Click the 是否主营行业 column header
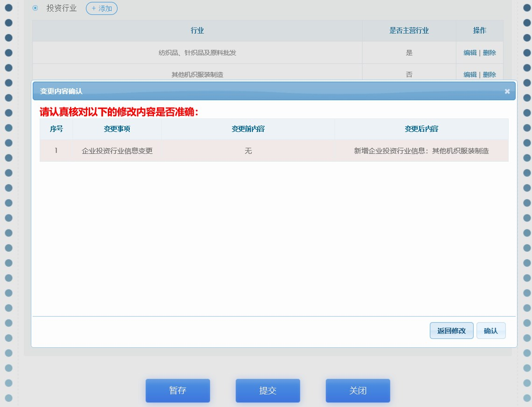The width and height of the screenshot is (532, 407). pyautogui.click(x=409, y=31)
